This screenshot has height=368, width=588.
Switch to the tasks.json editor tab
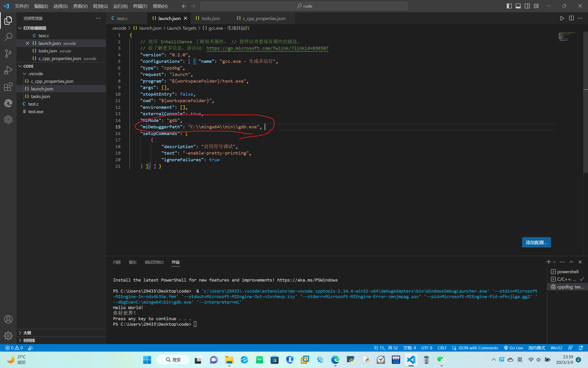[211, 18]
